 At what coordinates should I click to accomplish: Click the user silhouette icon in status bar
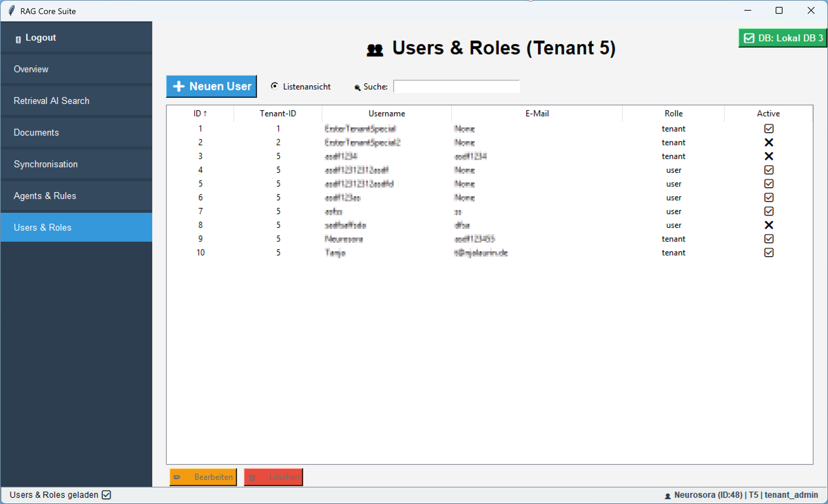click(667, 496)
